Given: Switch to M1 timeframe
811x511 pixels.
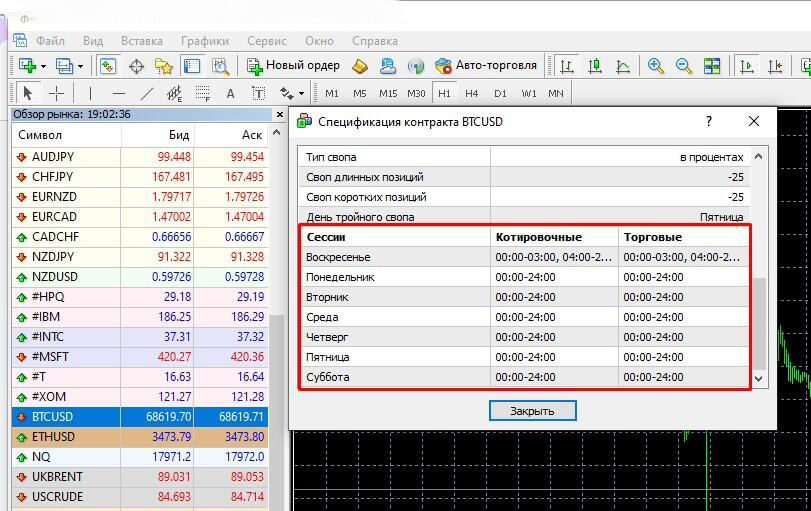Looking at the screenshot, I should click(x=332, y=94).
